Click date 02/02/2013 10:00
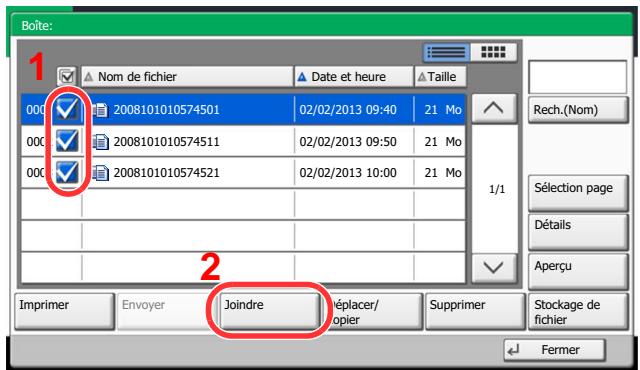The height and width of the screenshot is (370, 640). coord(348,173)
